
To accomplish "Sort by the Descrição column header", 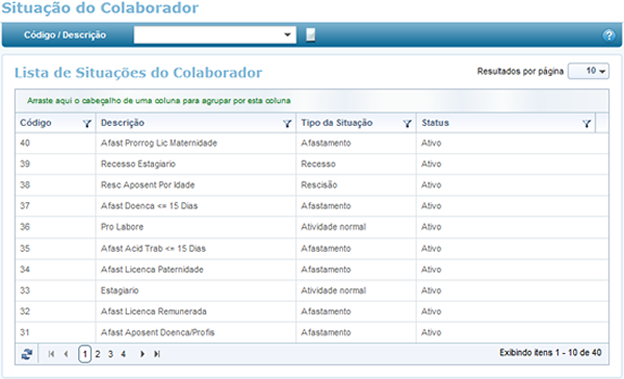I will click(123, 123).
